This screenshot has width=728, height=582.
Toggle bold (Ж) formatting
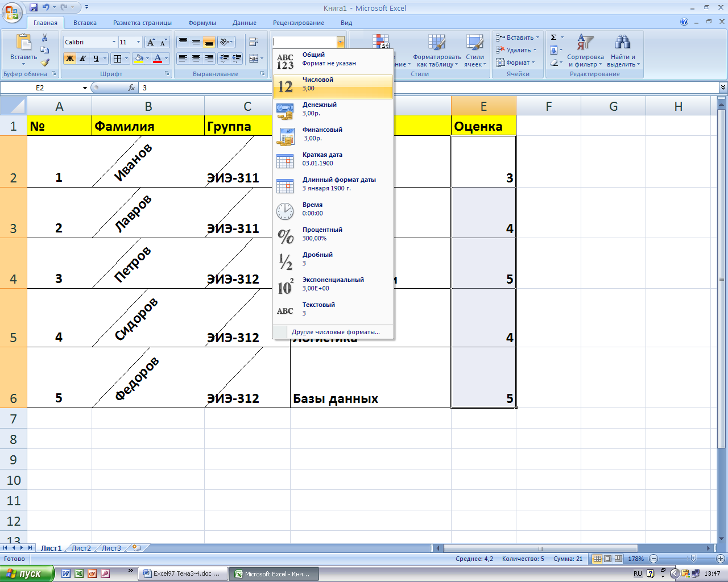coord(70,58)
